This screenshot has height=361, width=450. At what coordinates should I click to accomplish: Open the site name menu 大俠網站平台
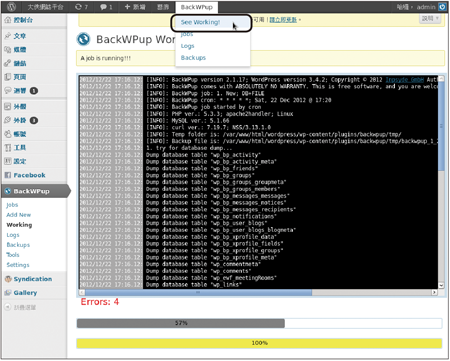45,7
